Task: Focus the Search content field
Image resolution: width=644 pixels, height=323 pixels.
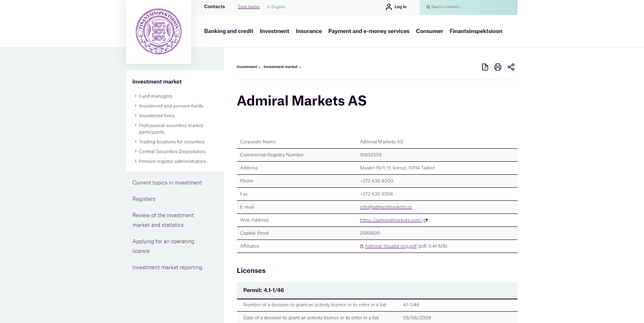Action: coord(468,7)
